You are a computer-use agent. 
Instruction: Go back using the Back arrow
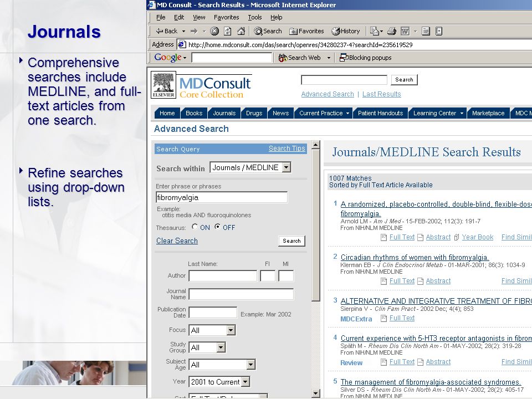(x=166, y=31)
